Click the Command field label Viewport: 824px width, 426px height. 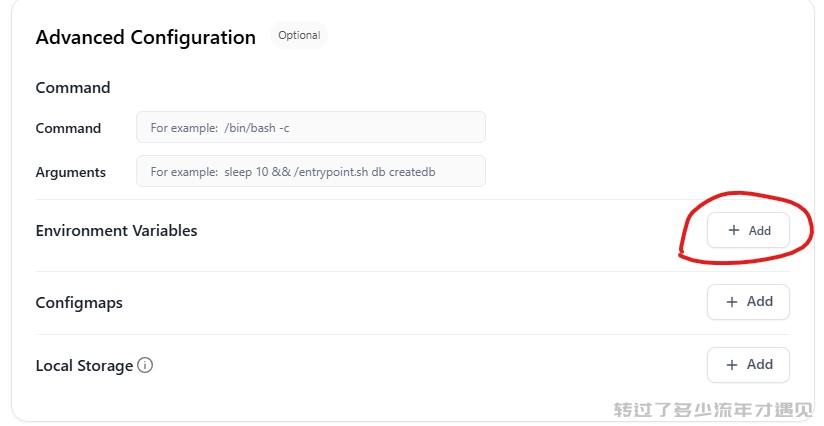[x=68, y=128]
